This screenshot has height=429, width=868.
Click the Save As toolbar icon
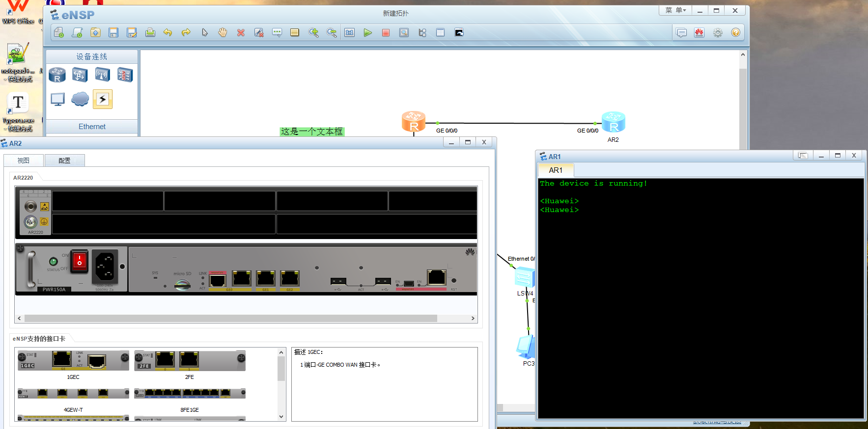pos(132,32)
